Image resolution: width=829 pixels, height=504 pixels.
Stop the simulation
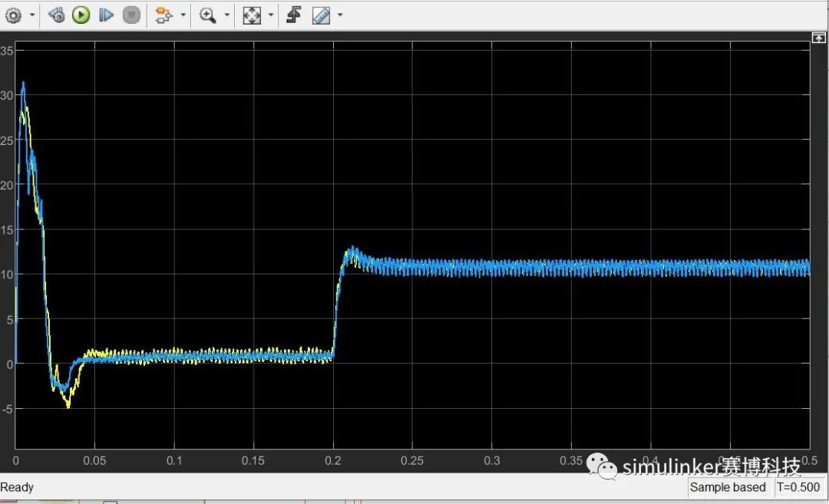[x=131, y=15]
